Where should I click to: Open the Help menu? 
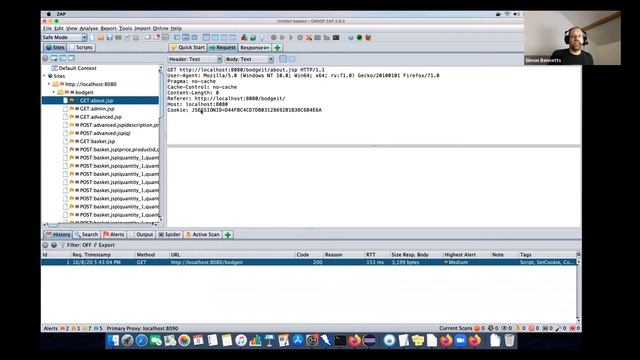point(176,29)
